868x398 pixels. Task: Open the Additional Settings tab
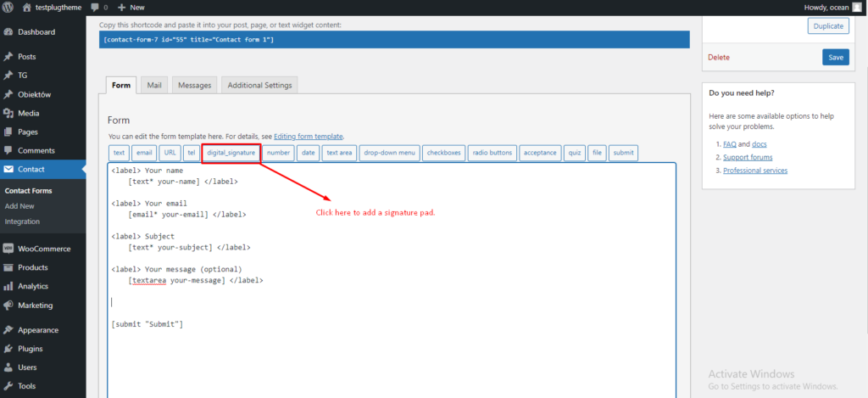pos(259,86)
